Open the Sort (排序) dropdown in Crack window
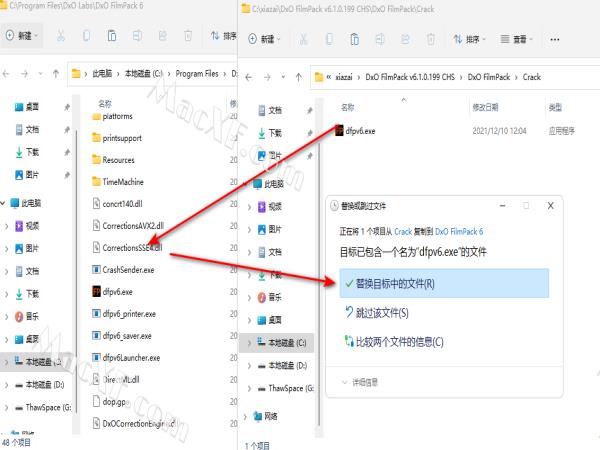The image size is (600, 450). click(470, 39)
